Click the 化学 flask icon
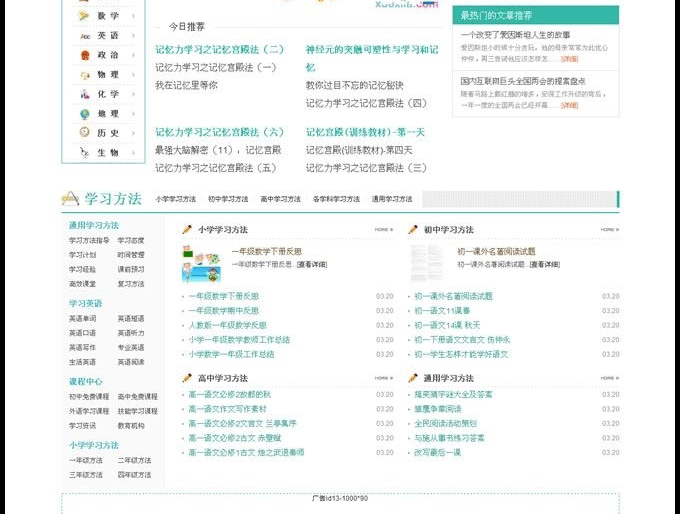 click(x=85, y=94)
